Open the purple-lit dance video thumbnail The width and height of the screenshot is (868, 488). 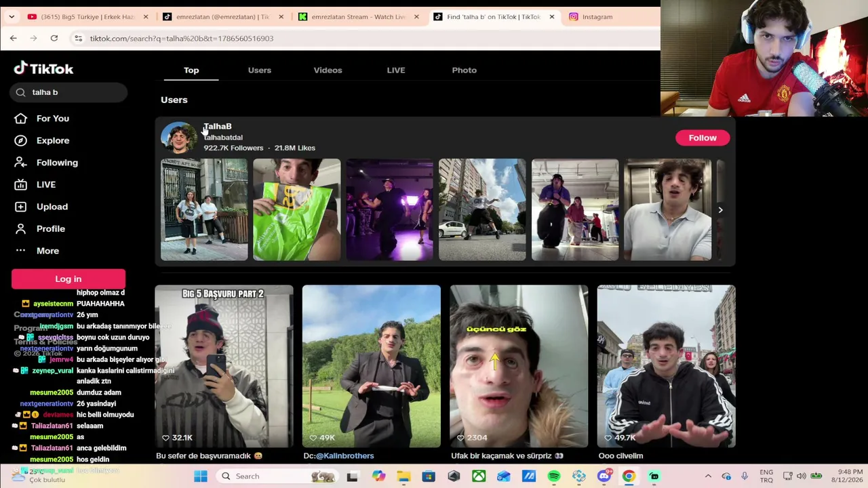point(389,209)
